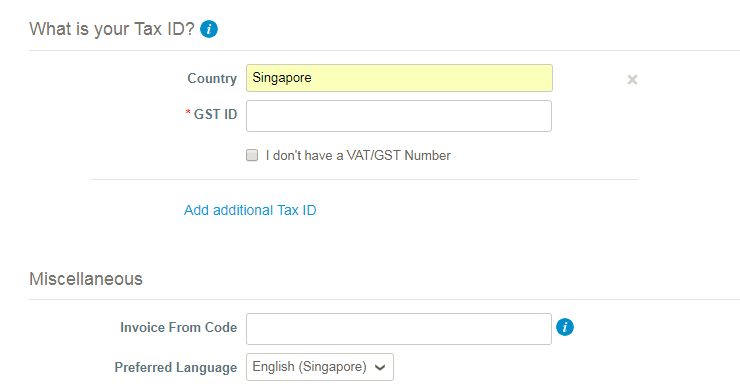Tick the "I don't have a VAT/GST Number" checkbox
Viewport: 740px width, 392px height.
click(x=252, y=155)
